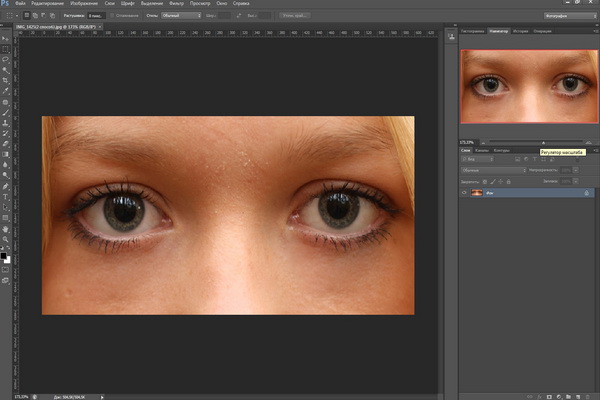Click the foreground color swatch
Viewport: 600px width, 400px height.
pyautogui.click(x=4, y=255)
